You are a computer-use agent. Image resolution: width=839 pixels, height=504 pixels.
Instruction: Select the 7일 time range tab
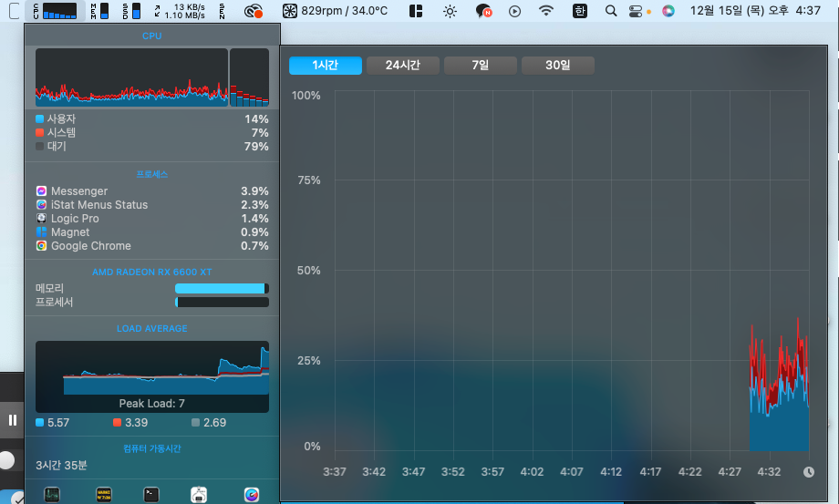coord(481,66)
